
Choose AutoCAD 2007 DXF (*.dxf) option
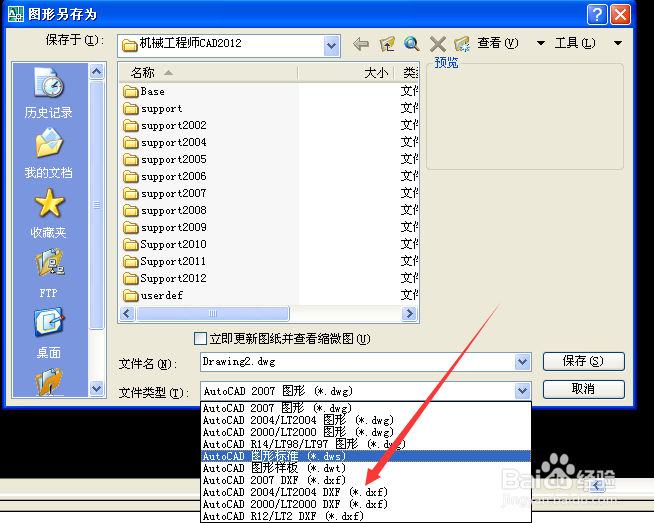coord(366,480)
